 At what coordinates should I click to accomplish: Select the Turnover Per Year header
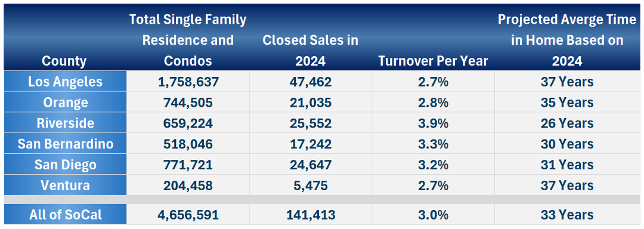(434, 61)
